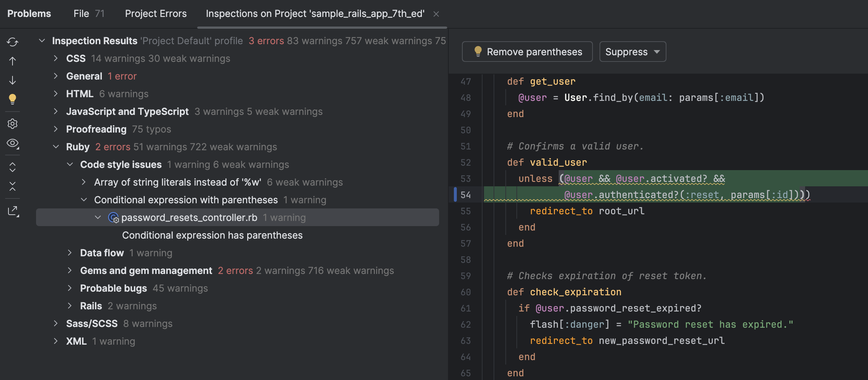Screen dimensions: 868x380
Task: Rerun inspection with the refresh icon
Action: click(13, 42)
